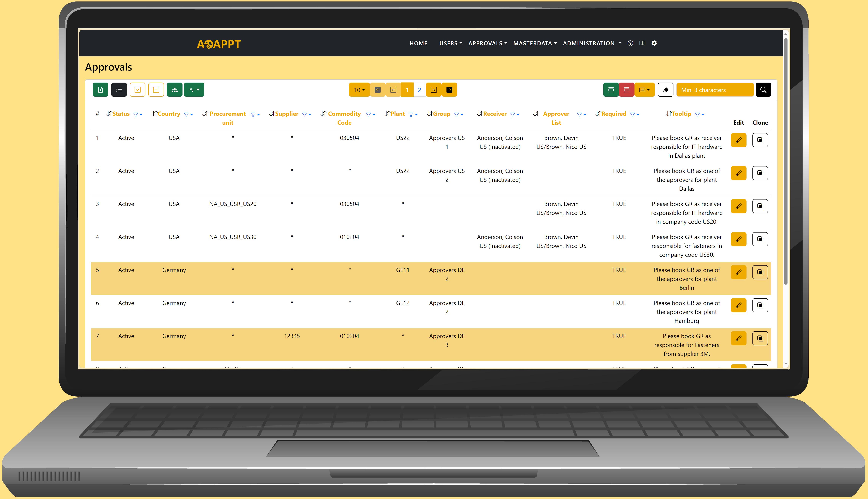
Task: Click the eraser clear filters icon
Action: 665,90
